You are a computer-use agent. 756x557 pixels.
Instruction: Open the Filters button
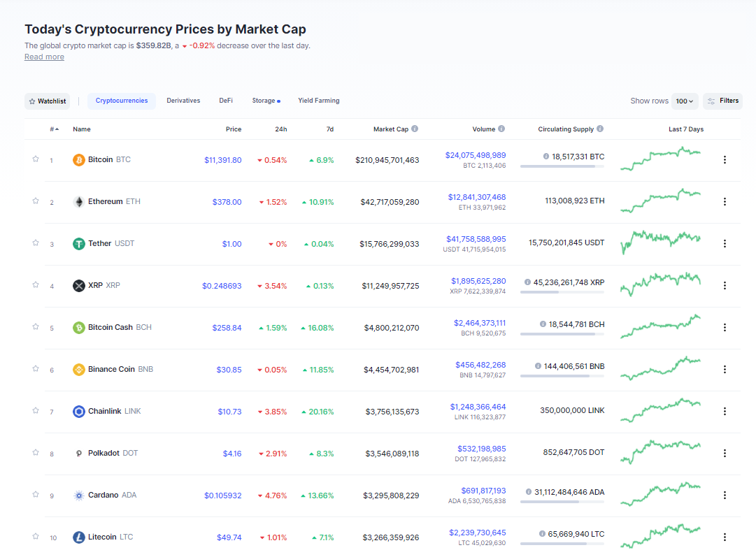tap(722, 101)
